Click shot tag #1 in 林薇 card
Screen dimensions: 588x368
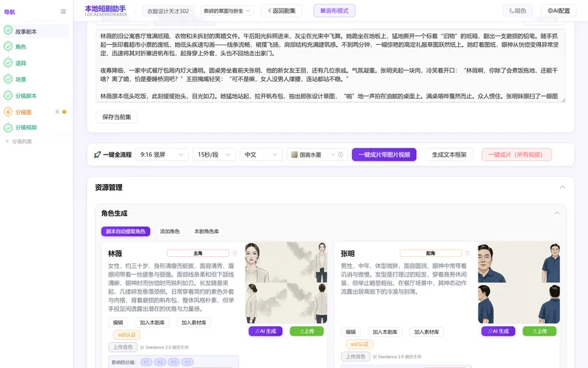(146, 362)
